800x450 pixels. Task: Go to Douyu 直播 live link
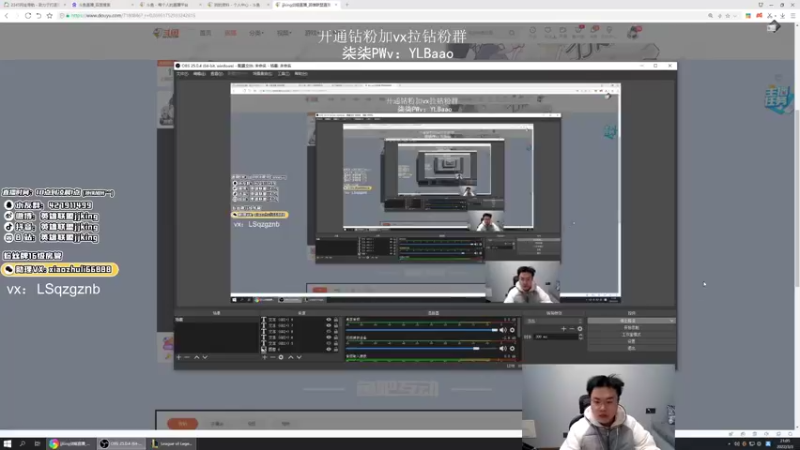point(231,33)
